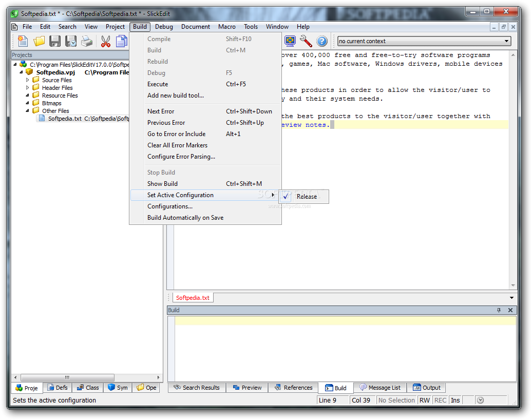Open the Tools menu

251,27
